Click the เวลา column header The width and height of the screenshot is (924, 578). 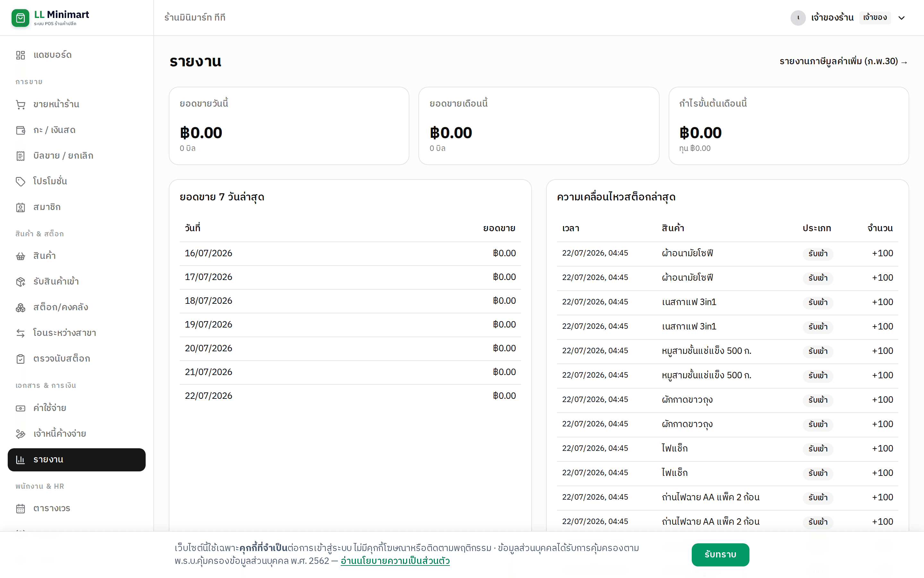tap(570, 228)
